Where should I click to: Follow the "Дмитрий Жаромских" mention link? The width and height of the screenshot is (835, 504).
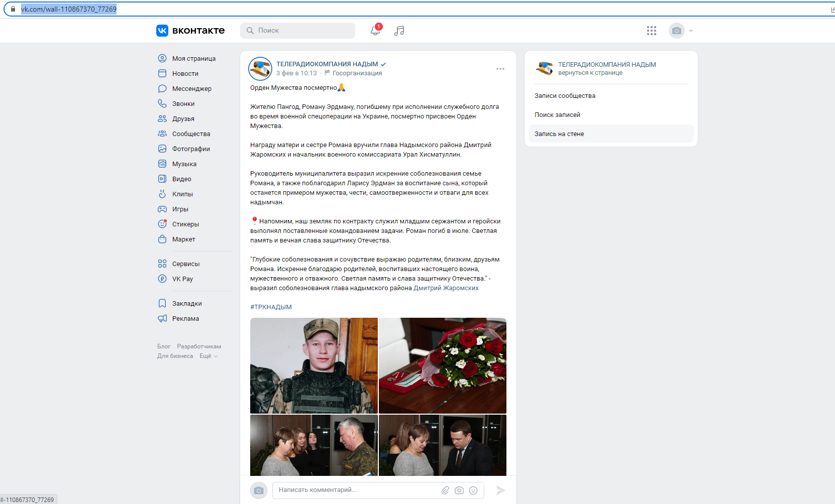point(446,288)
